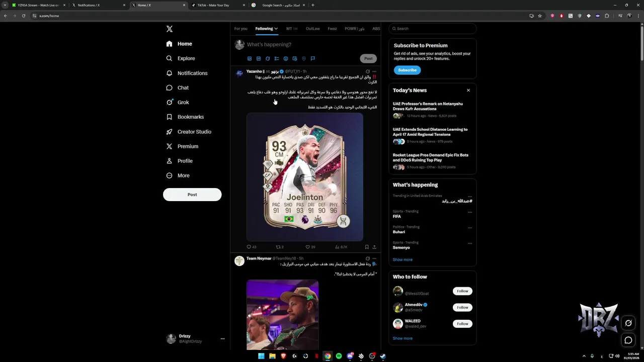Viewport: 644px width, 362px height.
Task: Open Spotify from the taskbar
Action: tap(339, 356)
